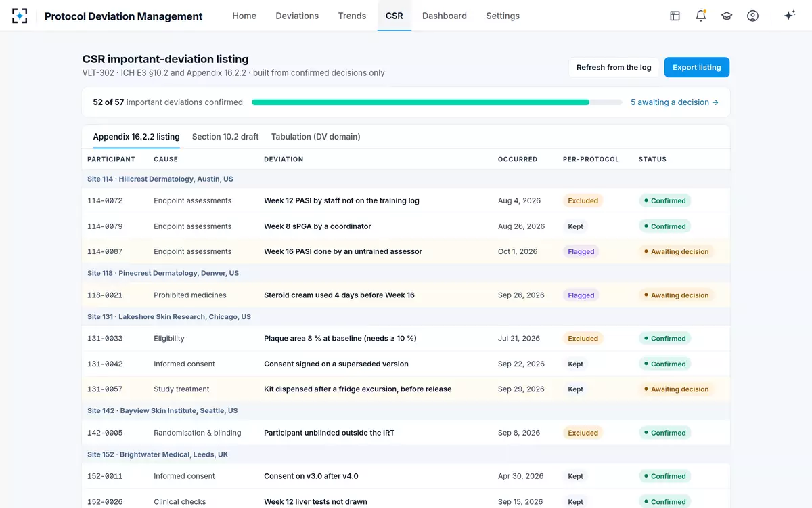812x508 pixels.
Task: Open the training cap icon
Action: tap(727, 16)
